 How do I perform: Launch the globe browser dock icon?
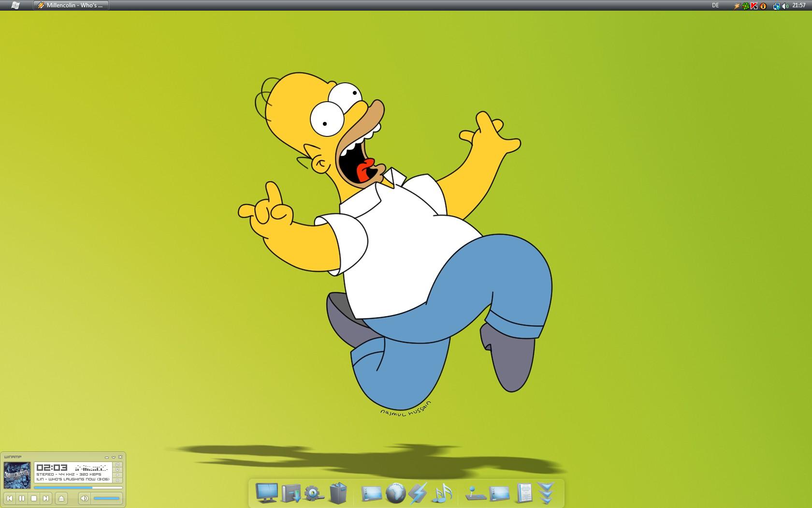[395, 493]
